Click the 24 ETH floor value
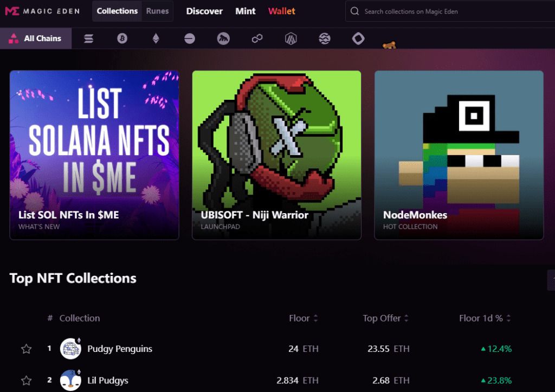 click(x=304, y=349)
